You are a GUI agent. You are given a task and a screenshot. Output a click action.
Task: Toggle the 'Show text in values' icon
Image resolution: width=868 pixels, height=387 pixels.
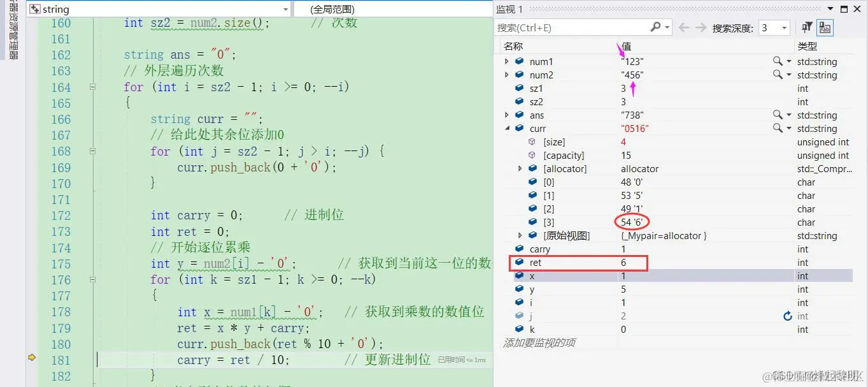(x=824, y=27)
